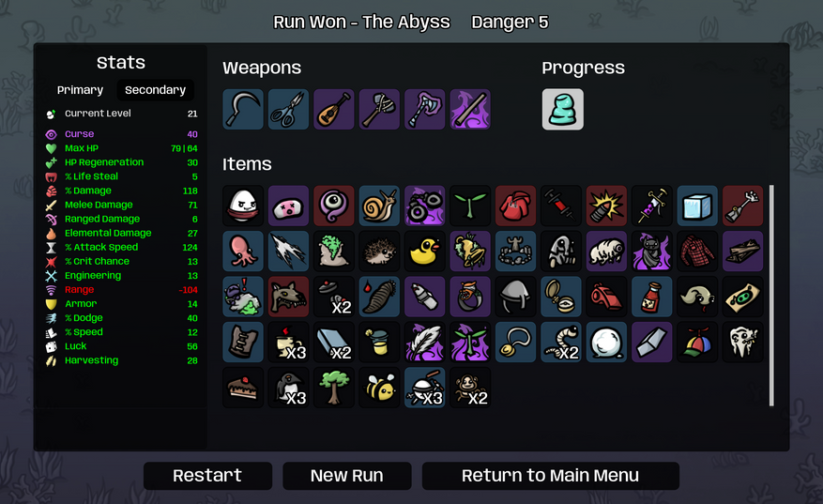Click the propeller hat item

pos(697,343)
